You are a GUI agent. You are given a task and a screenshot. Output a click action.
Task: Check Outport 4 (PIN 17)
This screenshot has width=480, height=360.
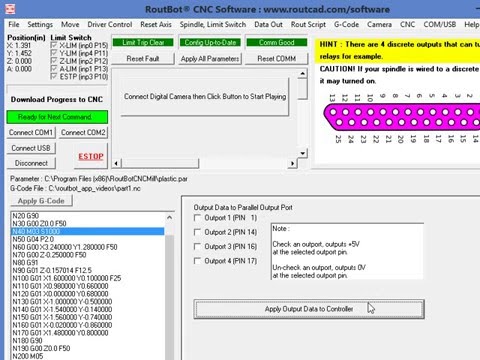pos(197,261)
